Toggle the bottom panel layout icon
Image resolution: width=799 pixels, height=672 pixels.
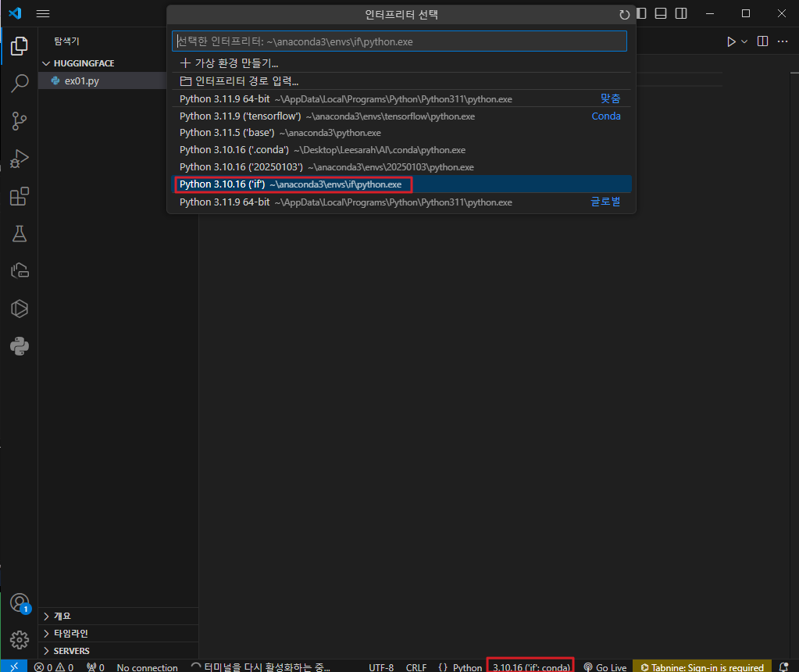[x=661, y=13]
